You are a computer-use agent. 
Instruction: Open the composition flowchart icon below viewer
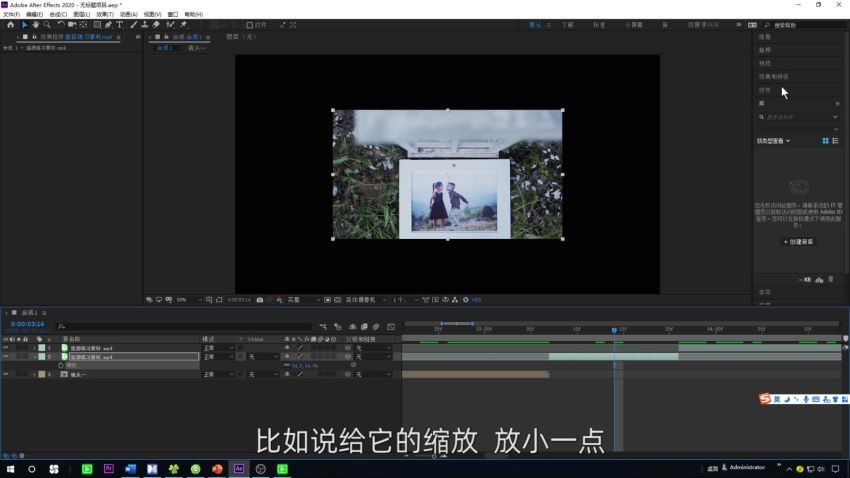coord(455,300)
